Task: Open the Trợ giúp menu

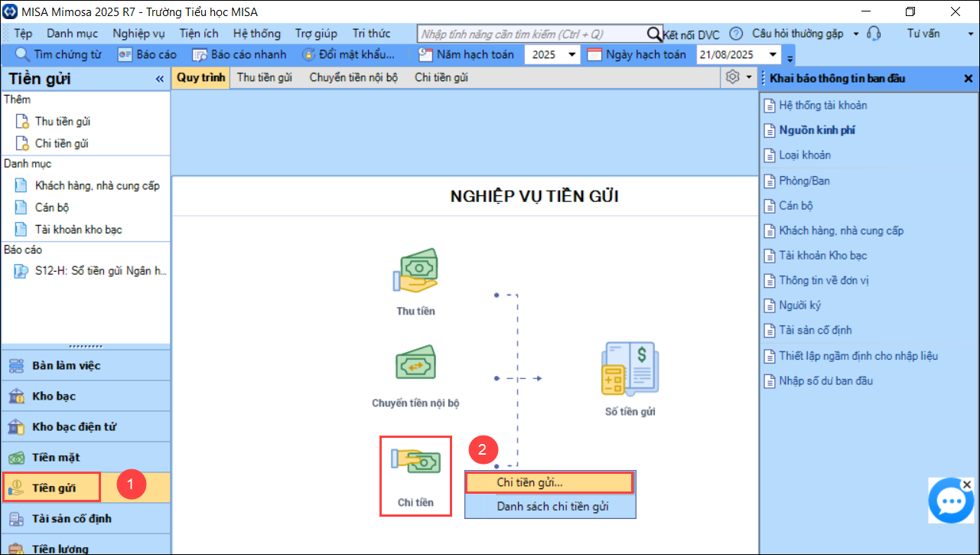Action: click(x=316, y=34)
